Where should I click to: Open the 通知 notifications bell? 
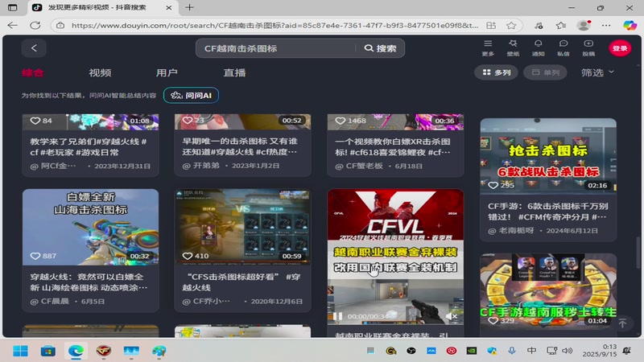538,47
